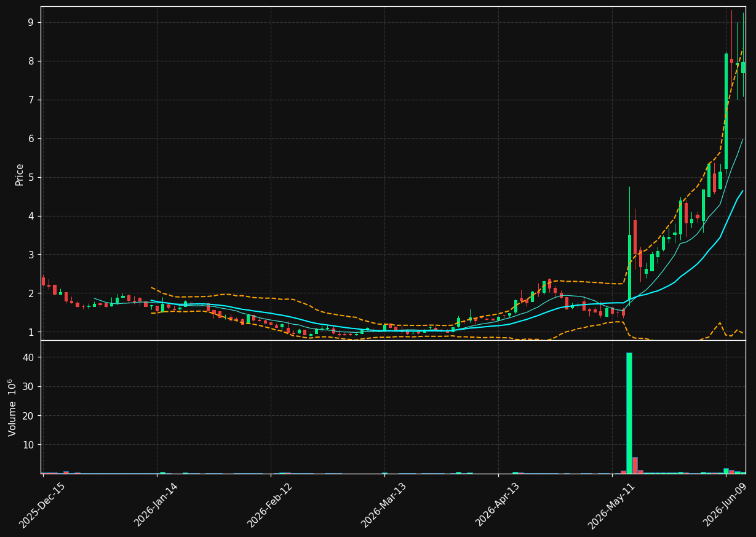The height and width of the screenshot is (537, 756).
Task: Click the volume tick label 30
Action: 28,386
